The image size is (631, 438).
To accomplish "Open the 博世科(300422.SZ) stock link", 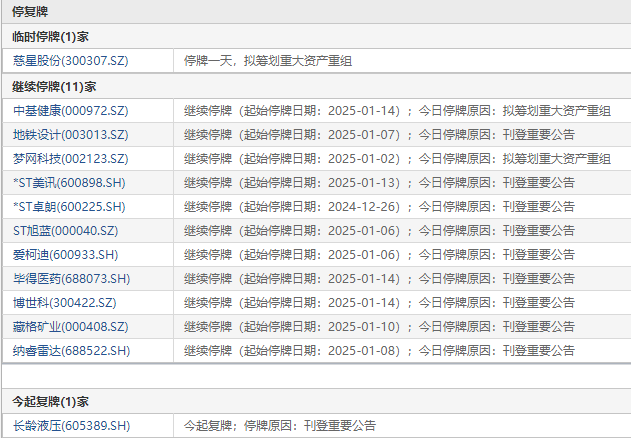I will (64, 302).
